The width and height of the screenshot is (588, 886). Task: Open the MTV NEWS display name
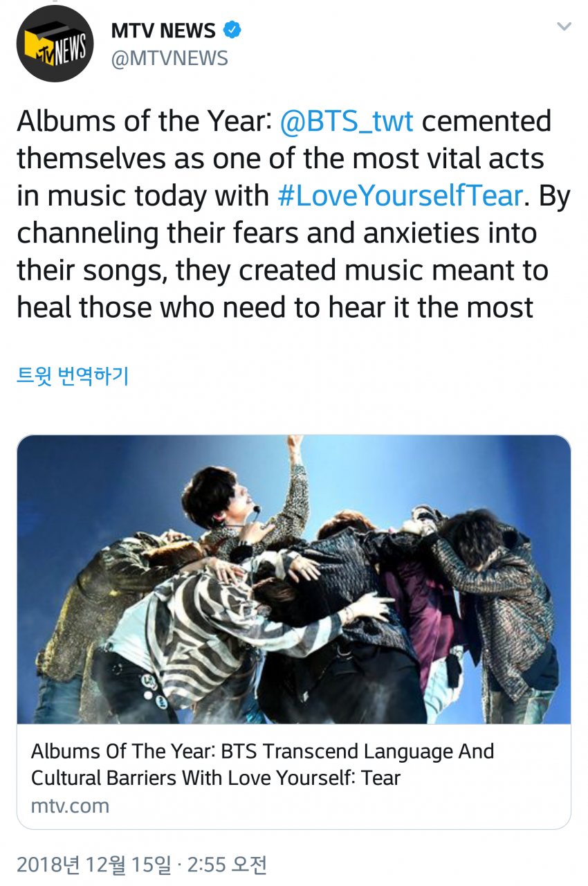pos(163,30)
